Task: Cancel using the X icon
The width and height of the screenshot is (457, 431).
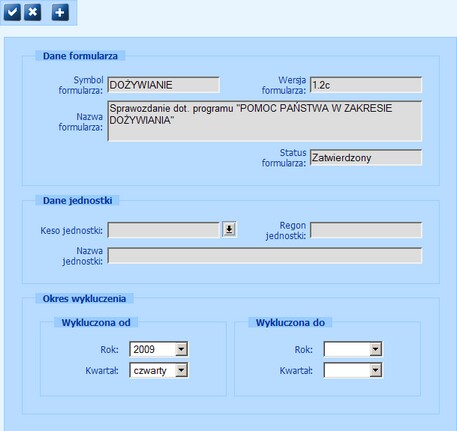Action: pos(33,13)
